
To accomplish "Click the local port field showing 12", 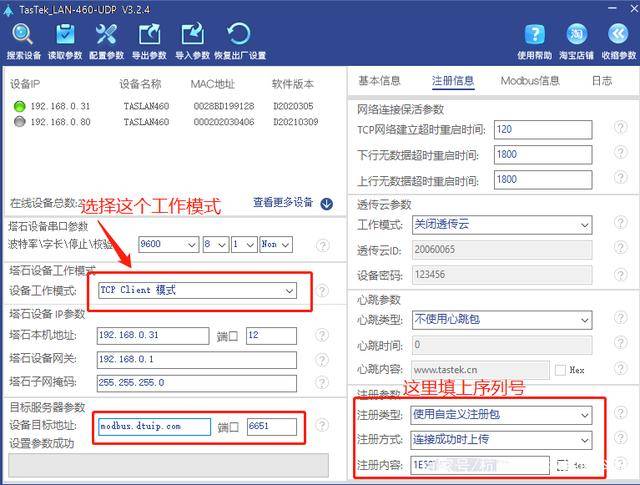I will [271, 336].
